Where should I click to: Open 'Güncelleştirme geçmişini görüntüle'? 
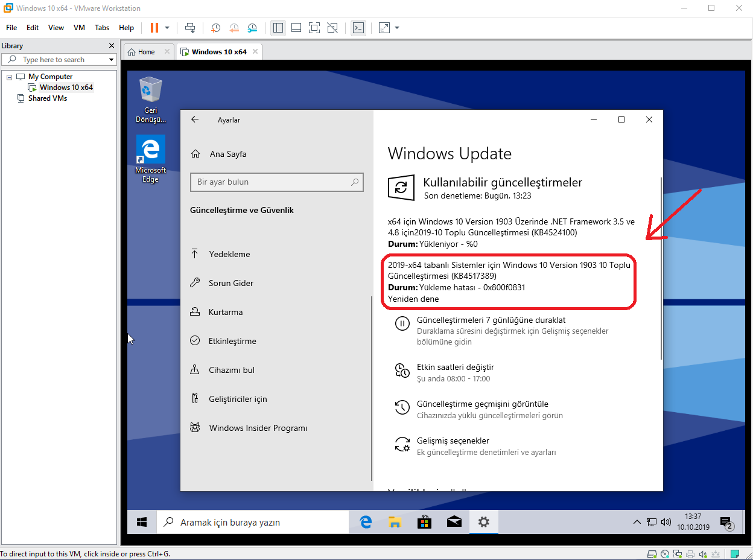(x=483, y=404)
